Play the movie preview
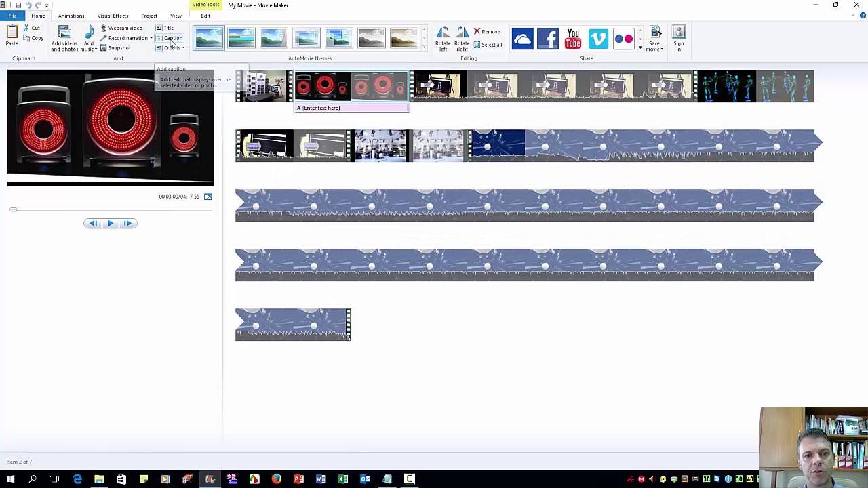This screenshot has width=868, height=488. [x=111, y=223]
